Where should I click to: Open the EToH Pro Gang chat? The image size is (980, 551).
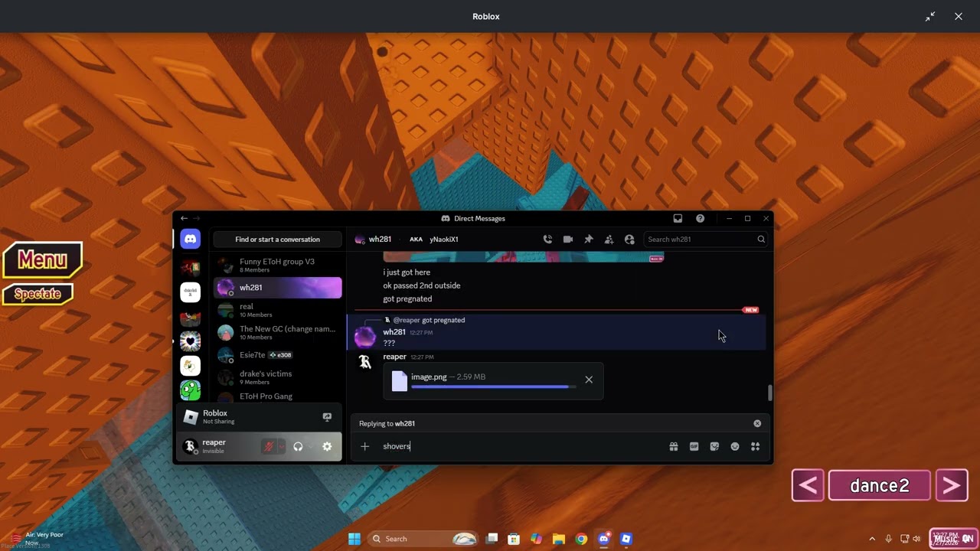(x=277, y=396)
